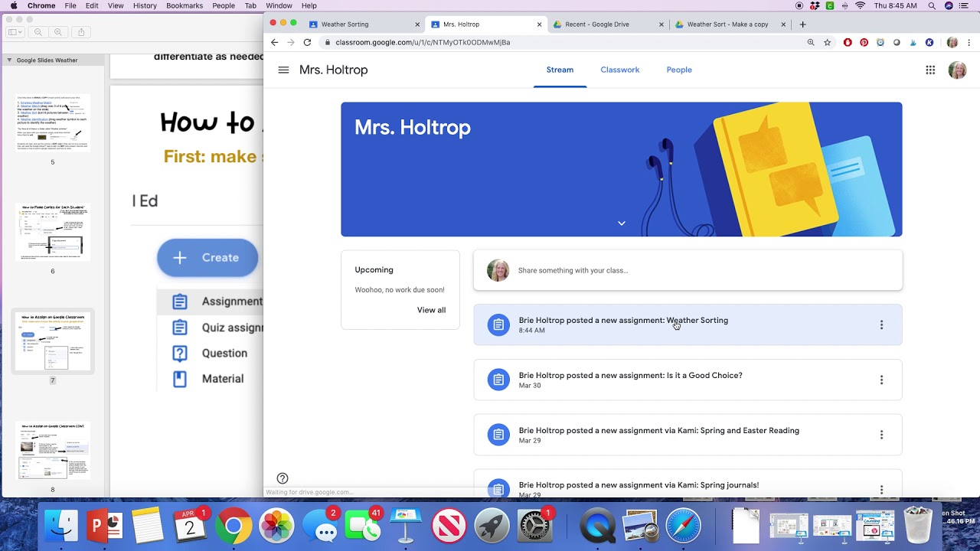The height and width of the screenshot is (551, 980).
Task: Click the alarm clock extension icon
Action: (x=880, y=42)
